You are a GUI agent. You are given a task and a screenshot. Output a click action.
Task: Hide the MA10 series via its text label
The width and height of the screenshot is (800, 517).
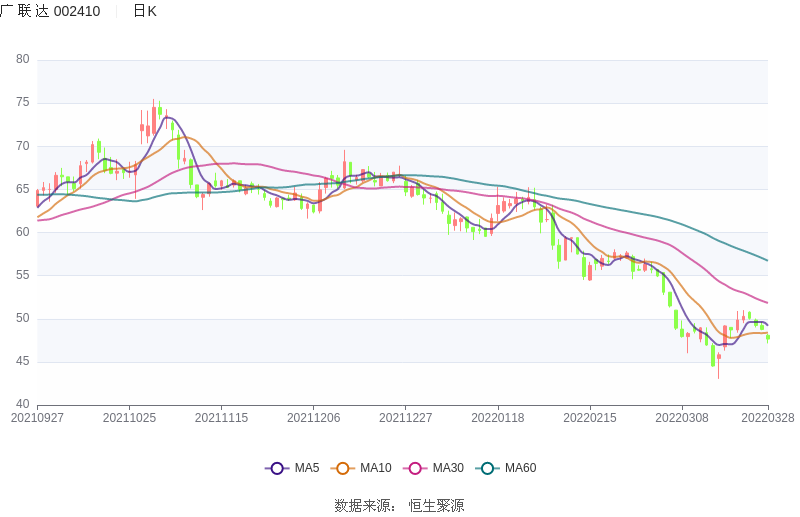point(375,468)
